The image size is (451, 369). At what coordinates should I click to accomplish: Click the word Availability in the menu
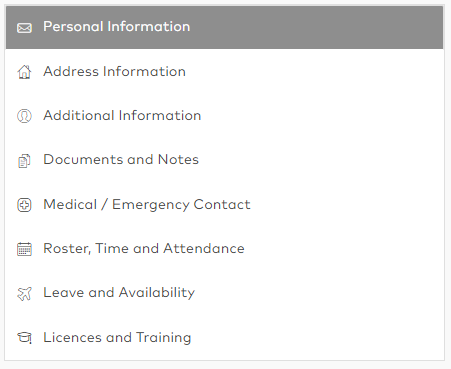(157, 293)
